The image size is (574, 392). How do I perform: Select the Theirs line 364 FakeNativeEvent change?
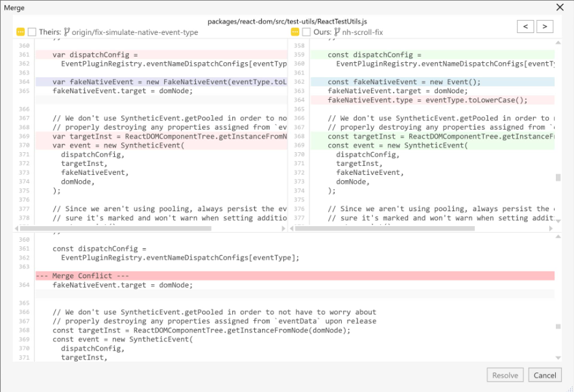pyautogui.click(x=161, y=82)
